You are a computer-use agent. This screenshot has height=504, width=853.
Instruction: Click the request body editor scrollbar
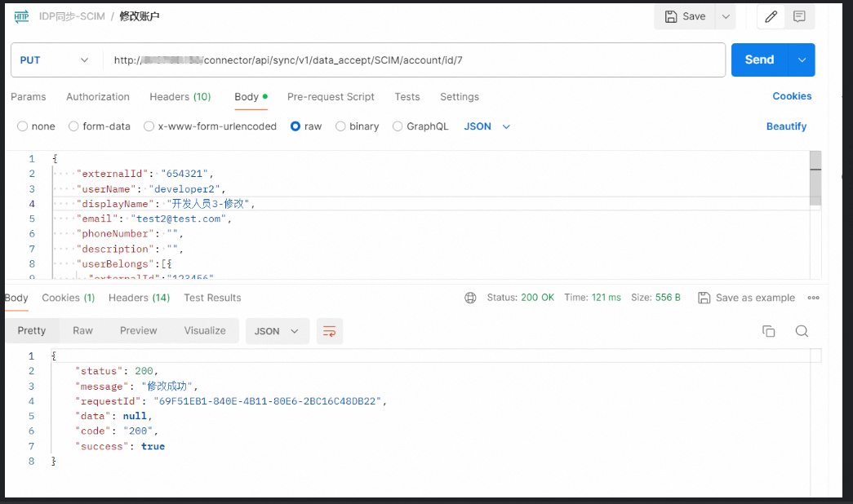pyautogui.click(x=815, y=179)
